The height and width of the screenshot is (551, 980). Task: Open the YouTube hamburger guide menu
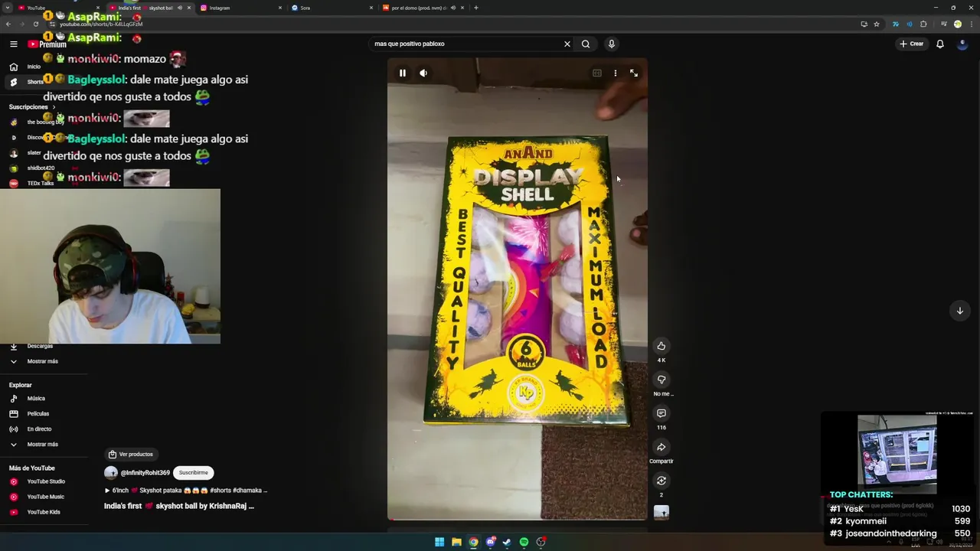click(14, 44)
